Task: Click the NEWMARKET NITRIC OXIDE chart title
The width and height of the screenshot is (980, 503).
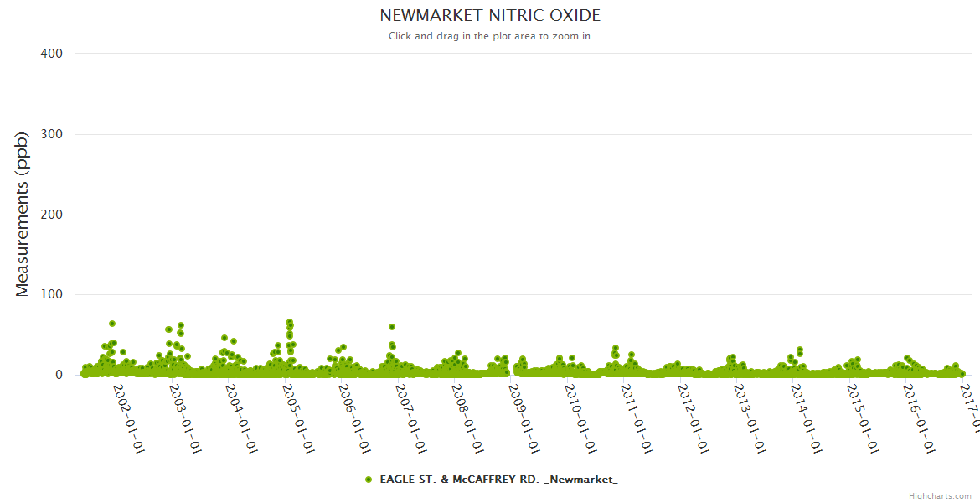Action: 490,16
